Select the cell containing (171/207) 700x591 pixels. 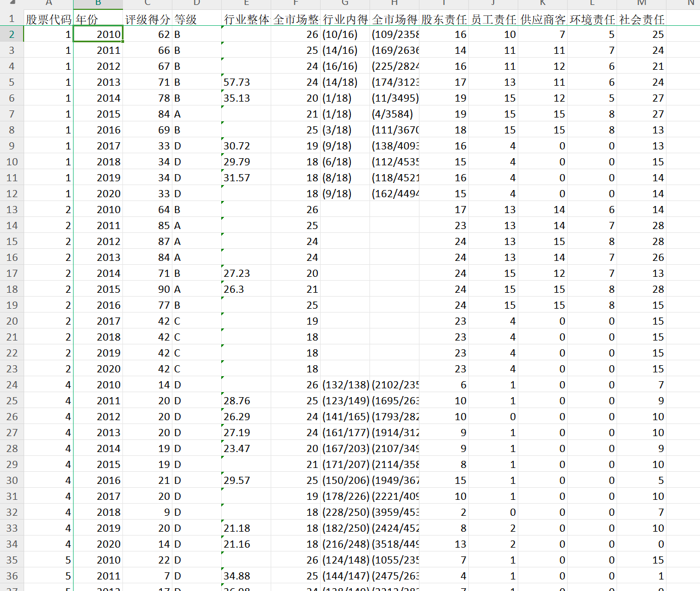[x=345, y=464]
